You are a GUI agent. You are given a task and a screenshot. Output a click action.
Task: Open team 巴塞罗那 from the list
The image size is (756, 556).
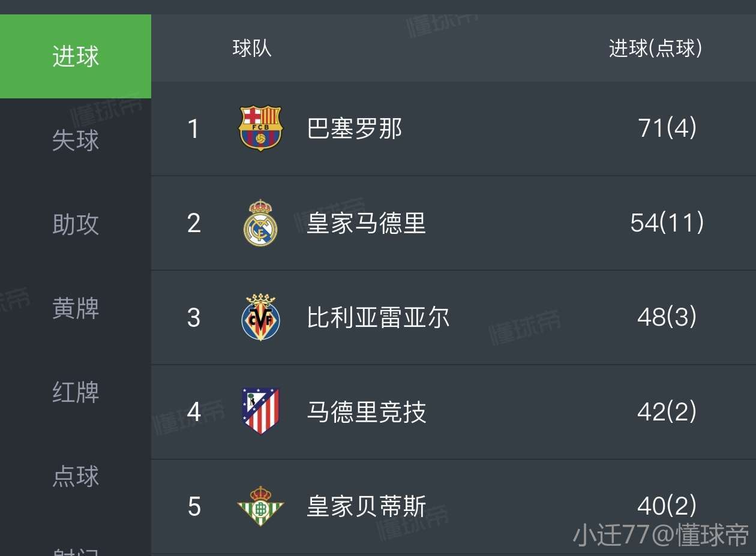pos(354,128)
